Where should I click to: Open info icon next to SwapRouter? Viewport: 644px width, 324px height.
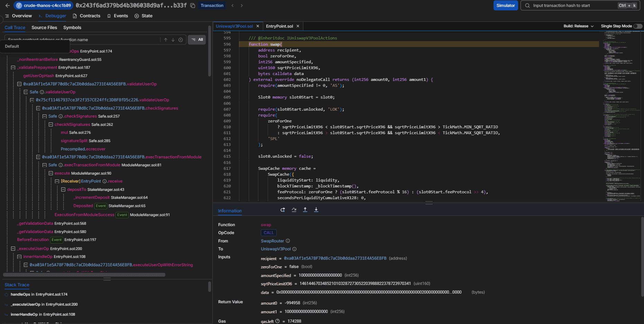[x=288, y=241]
